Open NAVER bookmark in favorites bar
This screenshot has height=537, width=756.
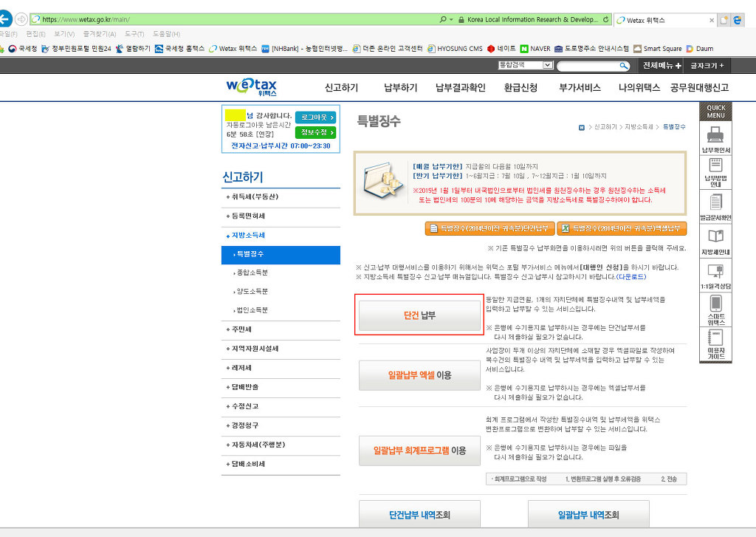[535, 49]
